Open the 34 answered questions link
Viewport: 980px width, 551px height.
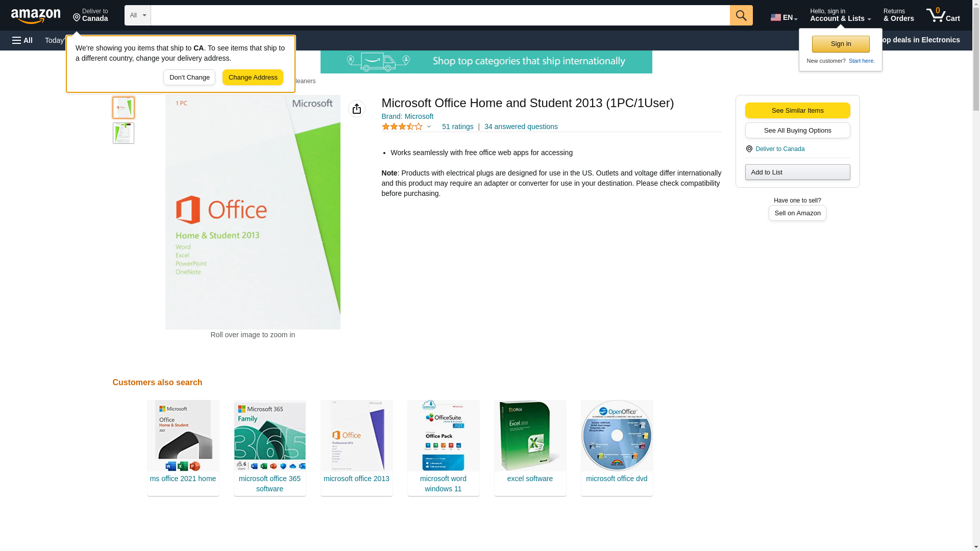(x=521, y=127)
